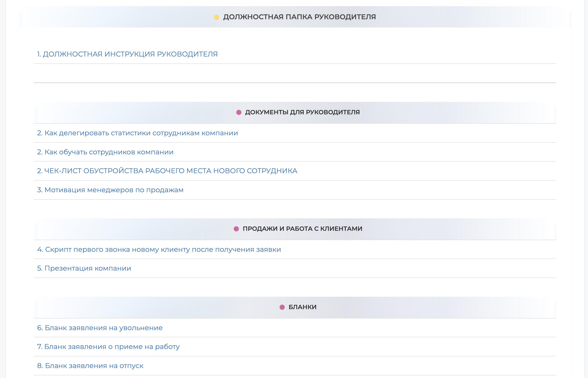Open Как делегировать статистики сотрудникам компании
Image resolution: width=588 pixels, height=378 pixels.
click(137, 133)
